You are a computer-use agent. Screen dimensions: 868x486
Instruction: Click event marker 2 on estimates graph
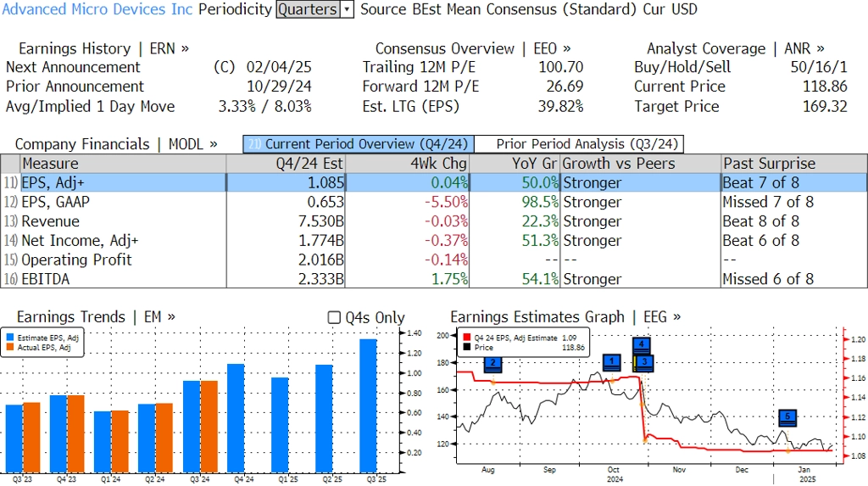point(492,364)
